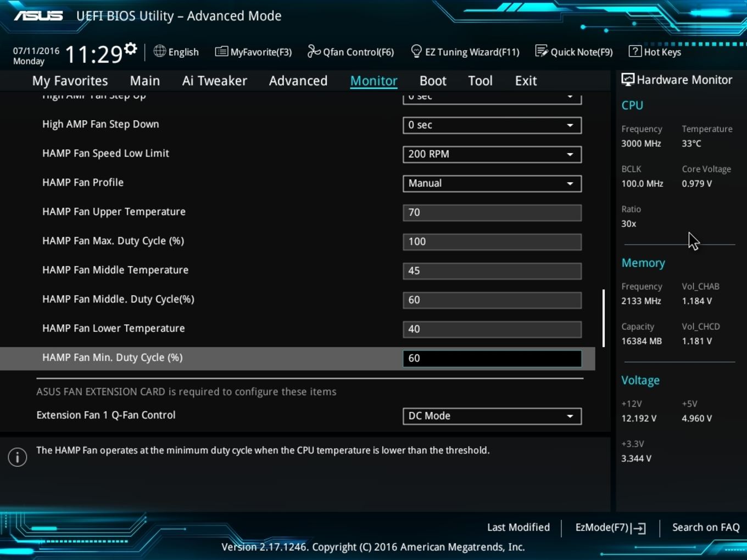Screen dimensions: 747x560
Task: Click the 11:29 clock time
Action: (94, 54)
